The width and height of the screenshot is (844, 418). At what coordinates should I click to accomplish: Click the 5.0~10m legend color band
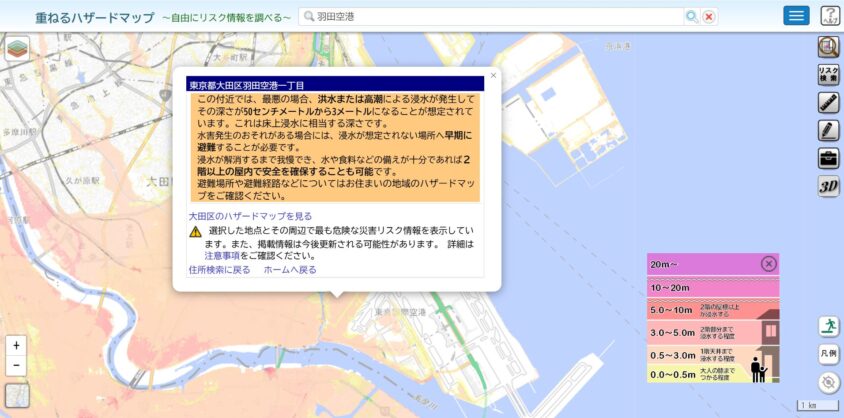point(713,310)
